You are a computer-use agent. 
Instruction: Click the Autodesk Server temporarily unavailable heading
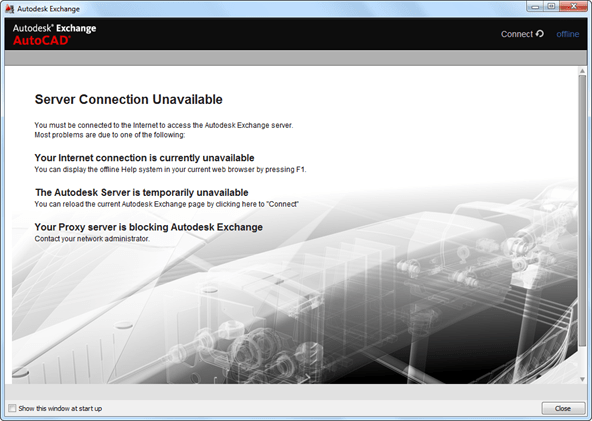(x=142, y=193)
